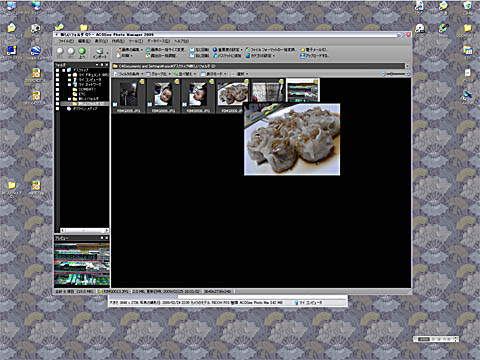Open 画像の編集 (Edit image) tool

(x=129, y=50)
